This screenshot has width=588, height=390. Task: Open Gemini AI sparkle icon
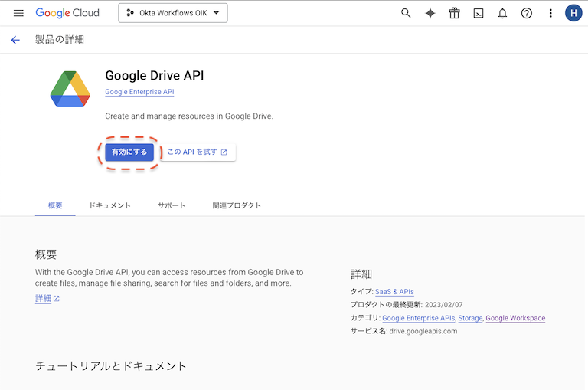pyautogui.click(x=430, y=13)
